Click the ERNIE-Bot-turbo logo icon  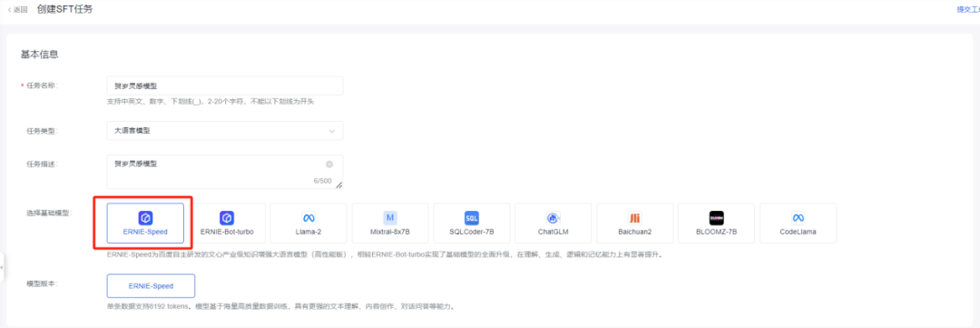pos(227,218)
